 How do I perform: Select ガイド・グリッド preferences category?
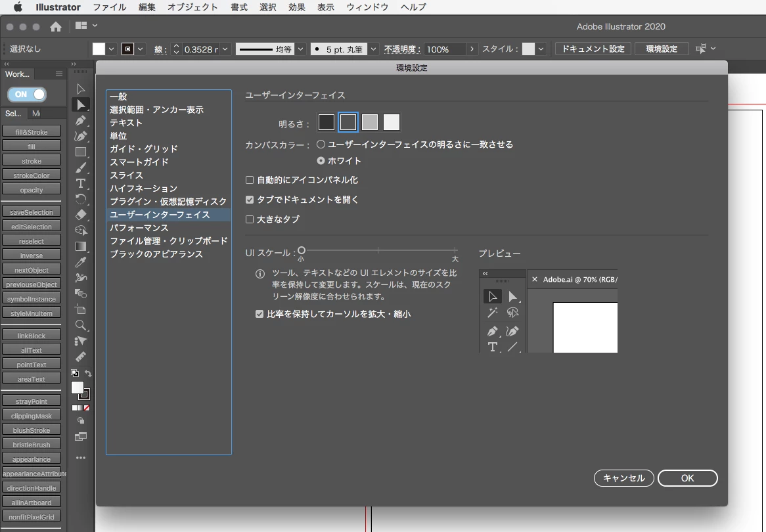tap(169, 148)
